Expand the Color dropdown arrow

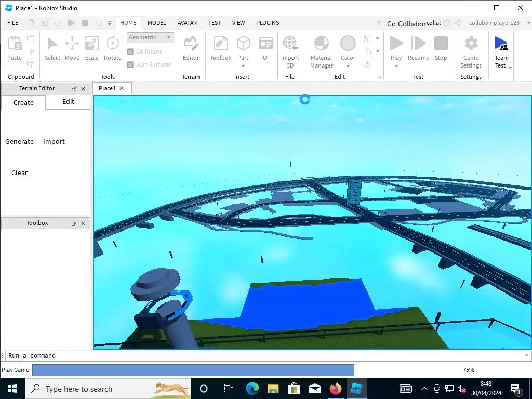(348, 66)
